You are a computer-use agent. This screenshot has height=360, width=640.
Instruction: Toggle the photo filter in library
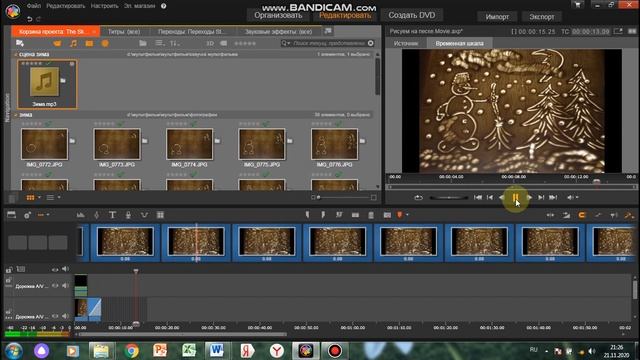(89, 43)
